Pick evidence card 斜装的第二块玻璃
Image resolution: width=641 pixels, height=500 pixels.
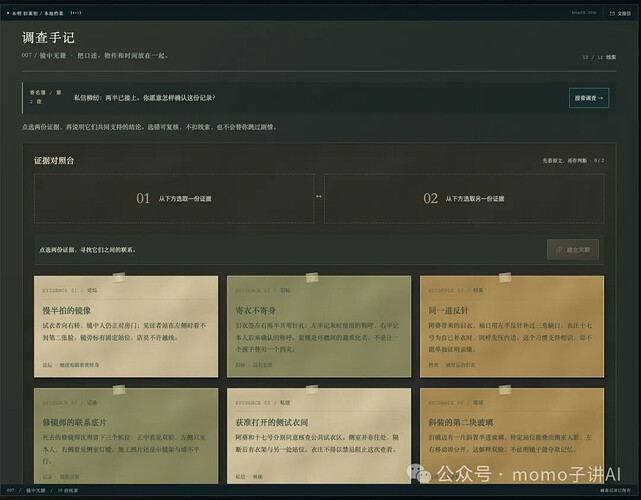point(512,436)
